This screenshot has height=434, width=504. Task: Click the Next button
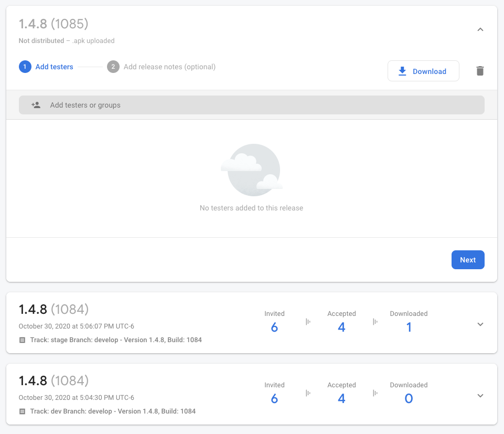coord(467,259)
